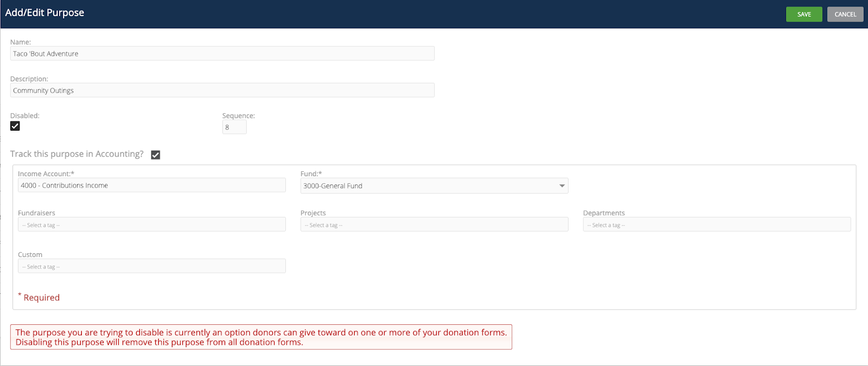Toggle 'Track this purpose in Accounting' checkbox
Viewport: 868px width, 366px height.
pyautogui.click(x=156, y=155)
